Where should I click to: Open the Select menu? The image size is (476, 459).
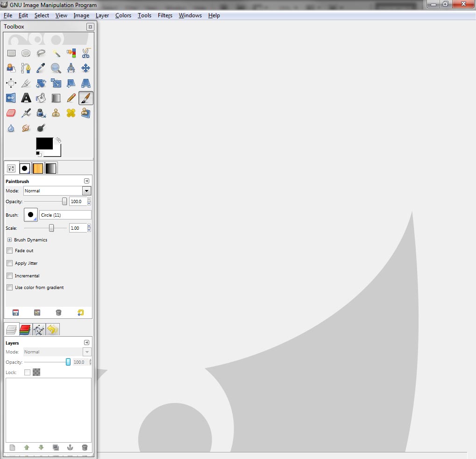[x=42, y=15]
